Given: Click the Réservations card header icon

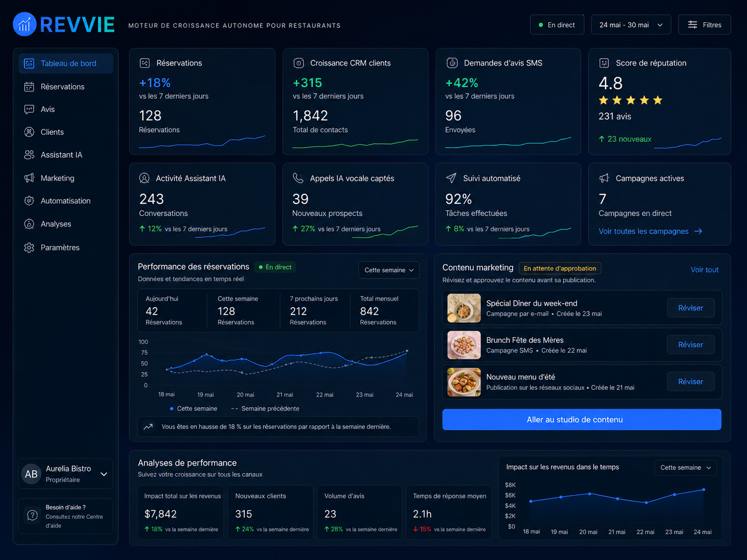Looking at the screenshot, I should pyautogui.click(x=145, y=63).
